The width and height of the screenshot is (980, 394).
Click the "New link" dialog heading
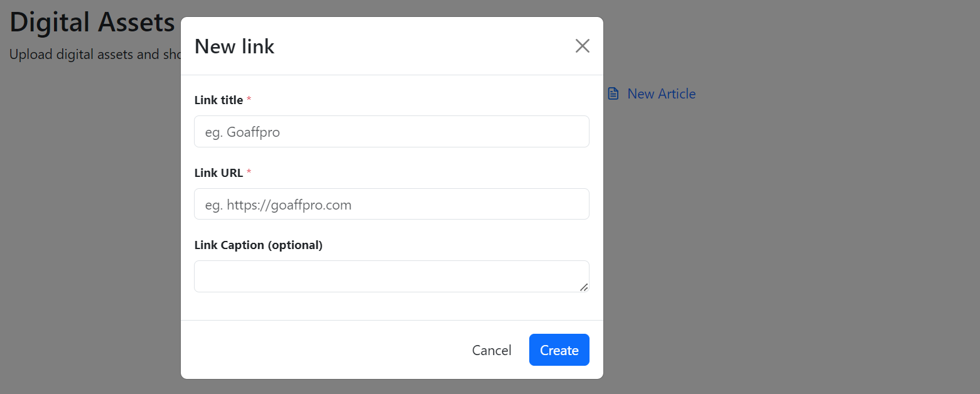coord(234,46)
